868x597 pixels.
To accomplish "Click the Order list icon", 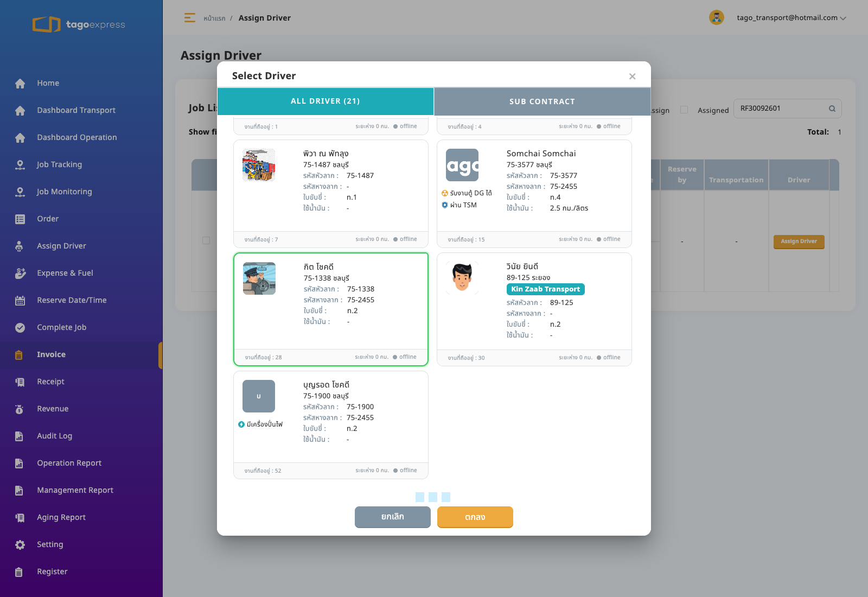I will (20, 219).
